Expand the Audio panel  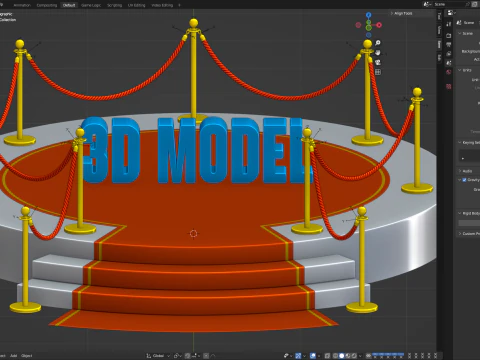[460, 171]
